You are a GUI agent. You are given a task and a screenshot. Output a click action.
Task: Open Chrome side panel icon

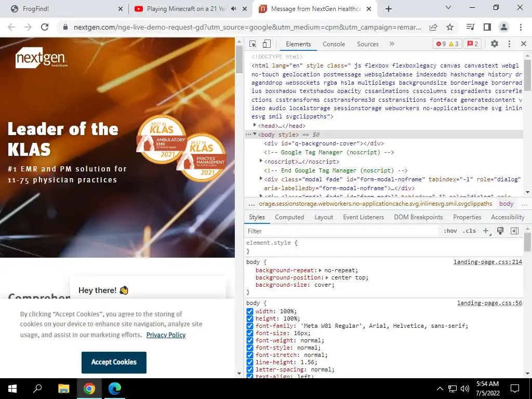click(487, 27)
